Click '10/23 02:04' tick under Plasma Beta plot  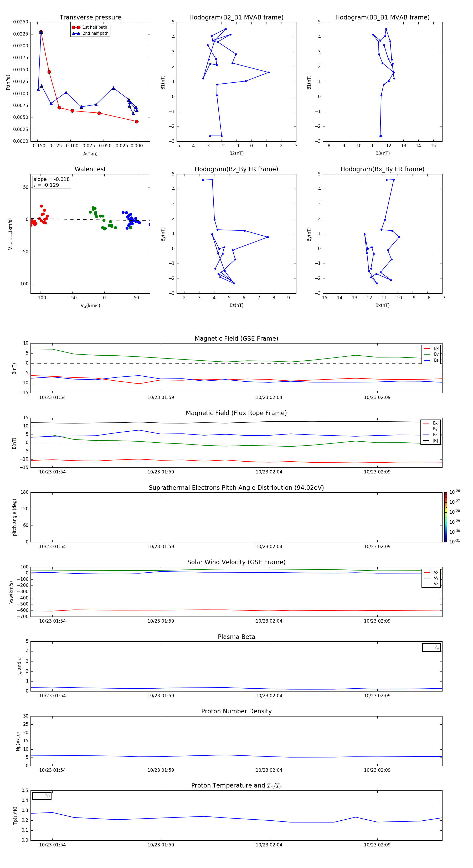click(x=269, y=695)
